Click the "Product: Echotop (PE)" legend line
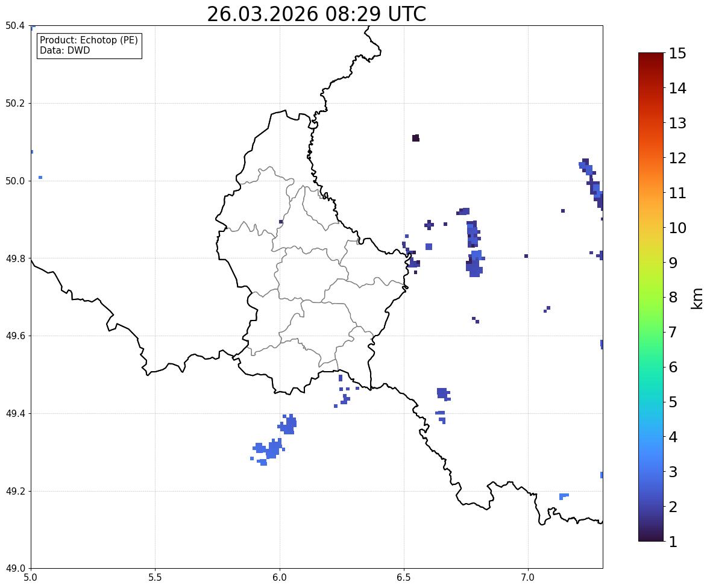This screenshot has height=588, width=710. [89, 40]
